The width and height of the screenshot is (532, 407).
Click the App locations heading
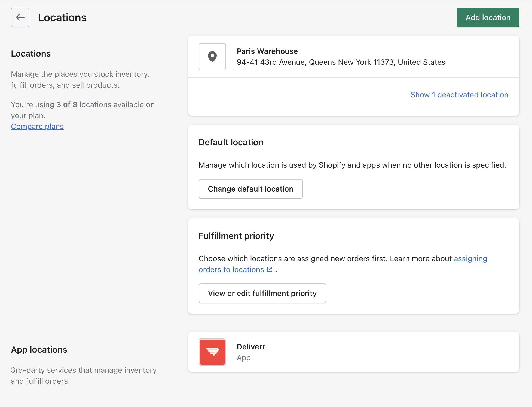tap(39, 350)
